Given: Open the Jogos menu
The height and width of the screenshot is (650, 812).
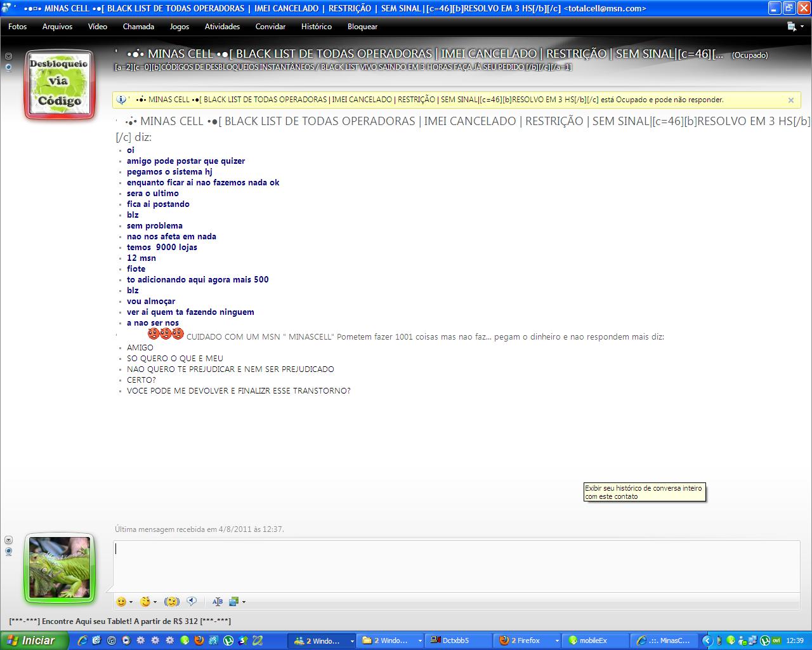Looking at the screenshot, I should coord(180,27).
